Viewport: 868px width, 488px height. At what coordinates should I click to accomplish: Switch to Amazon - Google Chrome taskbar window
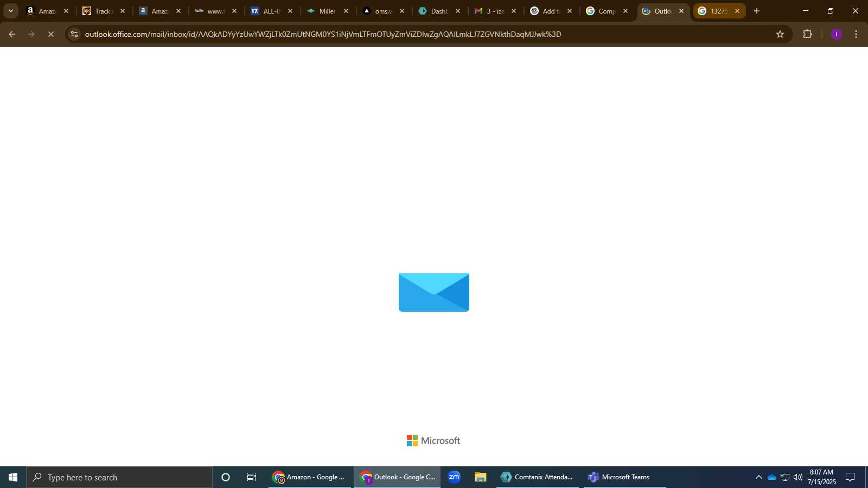click(309, 477)
